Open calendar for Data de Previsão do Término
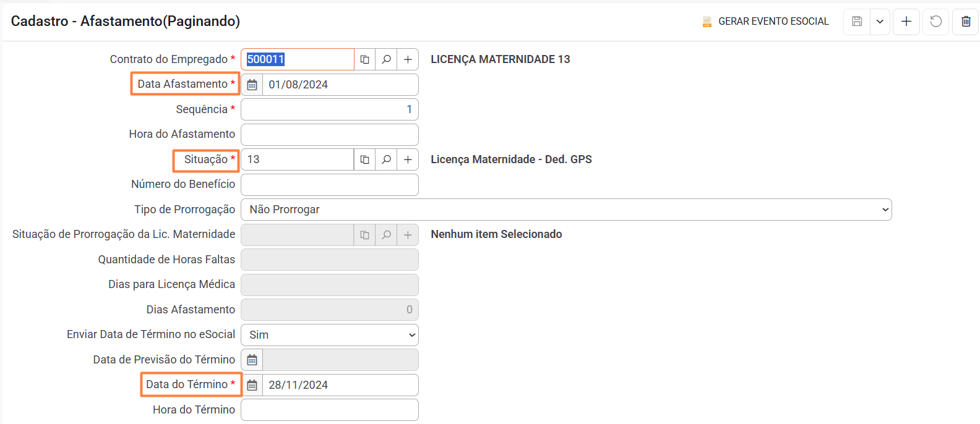This screenshot has width=980, height=424. pos(252,360)
